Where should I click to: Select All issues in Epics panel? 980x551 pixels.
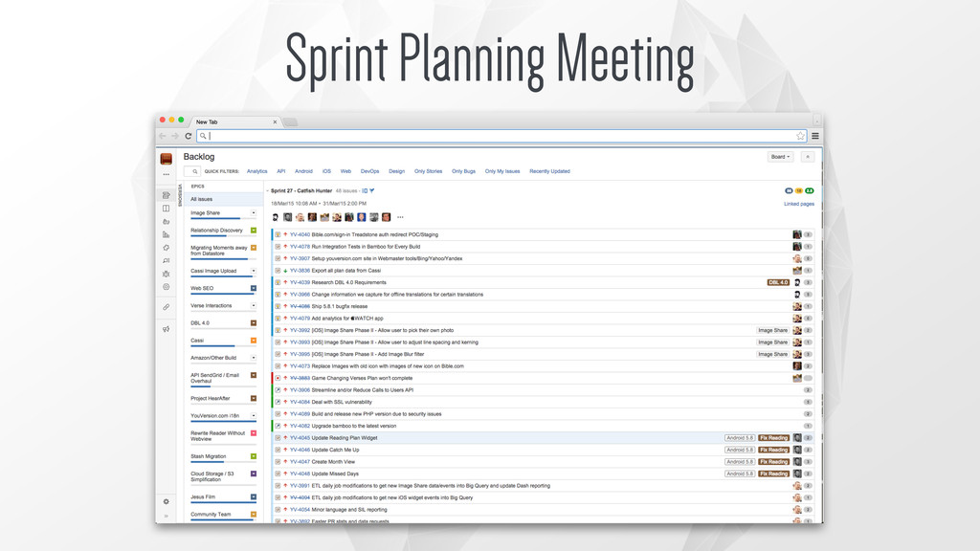(224, 199)
